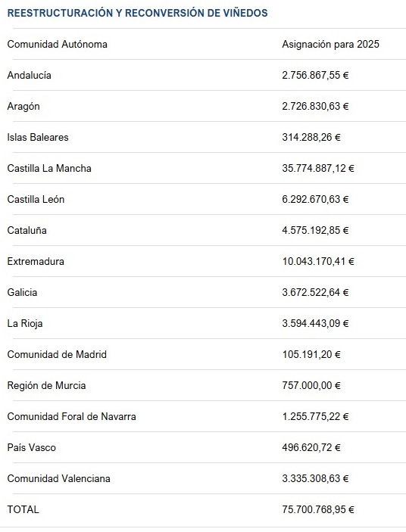
Task: Select the Islas Baleares row label
Action: 38,137
